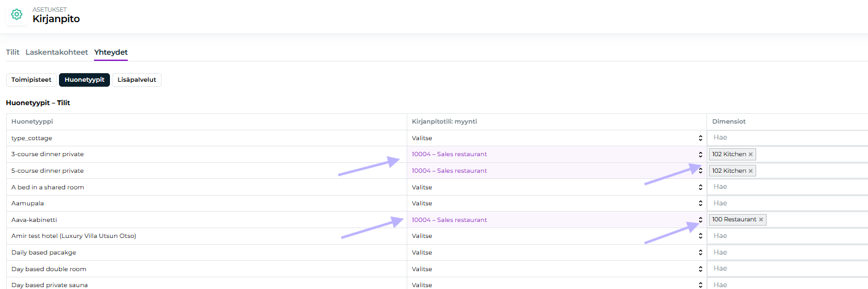The image size is (868, 289).
Task: Click the Amir test hotel (Luxury Villa Utsun Otso) label
Action: click(x=74, y=236)
